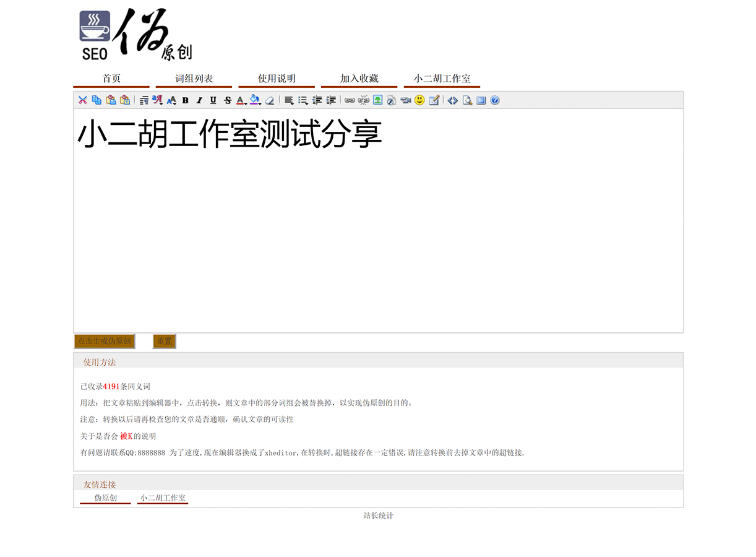Open the 使用说明 menu item
The image size is (756, 557).
tap(276, 78)
